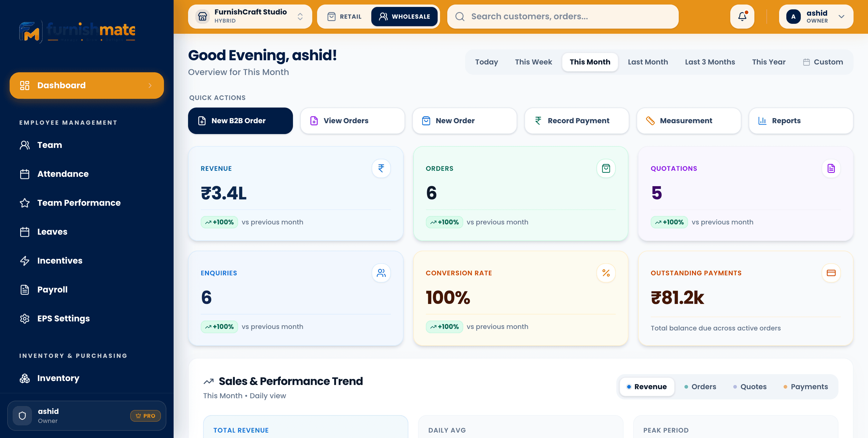Click the Inventory boxes icon

click(25, 378)
